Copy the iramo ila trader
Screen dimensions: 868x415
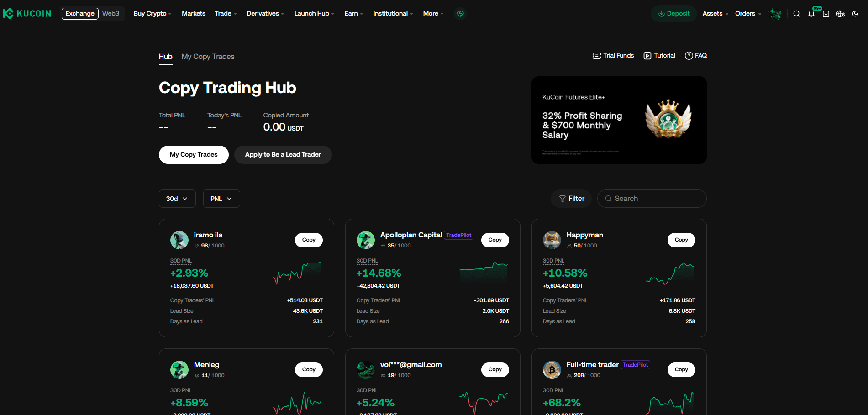coord(309,240)
